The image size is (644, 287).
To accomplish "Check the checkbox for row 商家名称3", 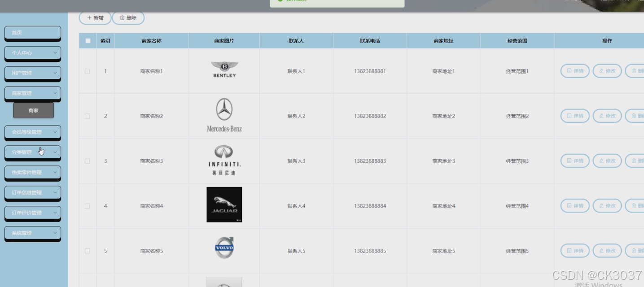I will click(x=88, y=161).
